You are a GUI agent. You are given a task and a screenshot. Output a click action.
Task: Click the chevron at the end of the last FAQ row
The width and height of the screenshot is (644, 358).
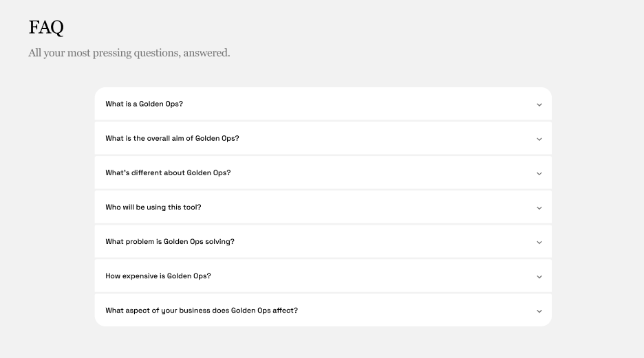point(539,311)
